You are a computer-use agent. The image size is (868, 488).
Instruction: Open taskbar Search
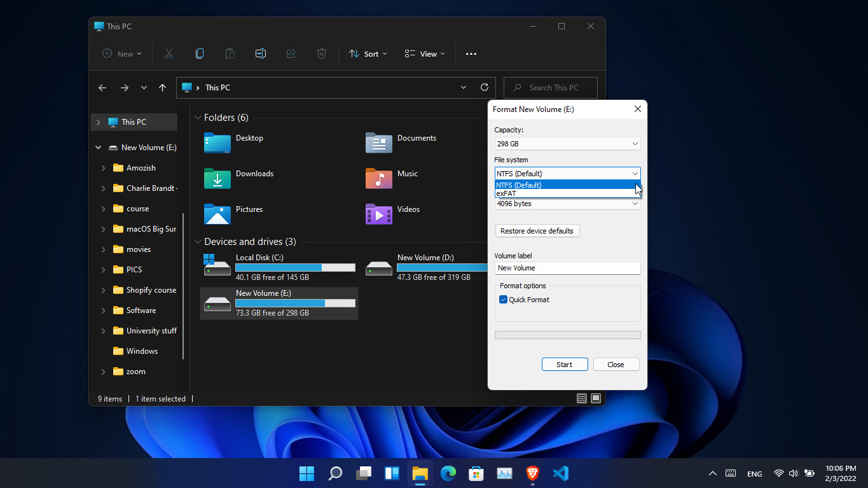tap(335, 473)
